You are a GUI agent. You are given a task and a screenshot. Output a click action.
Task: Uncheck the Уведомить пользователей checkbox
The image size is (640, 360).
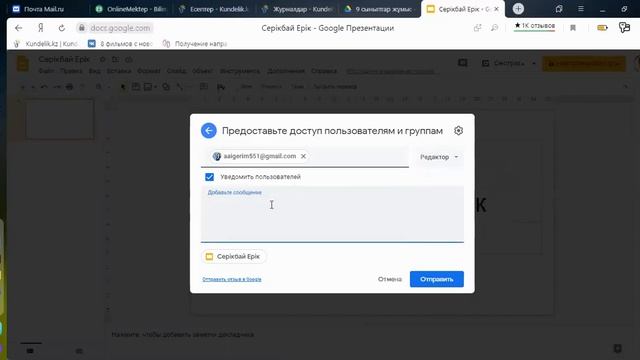coord(209,177)
